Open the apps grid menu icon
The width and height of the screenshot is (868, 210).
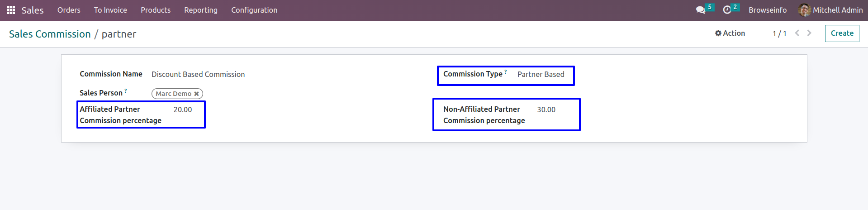pos(11,10)
